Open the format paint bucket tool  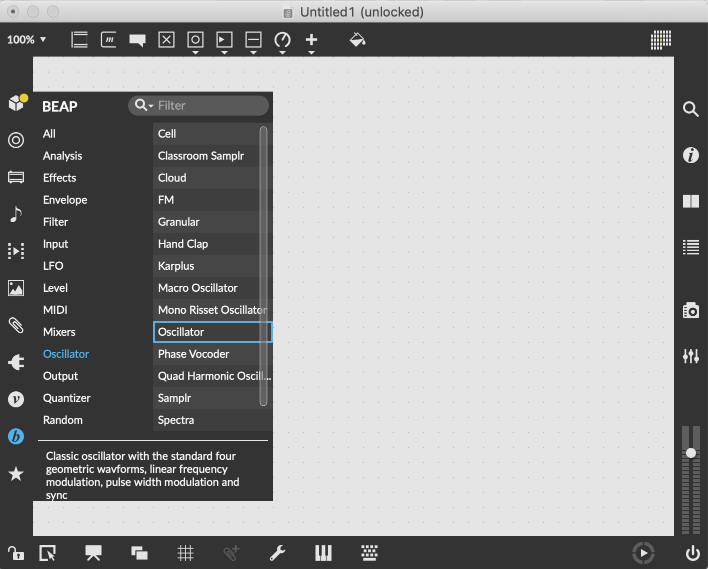[x=357, y=40]
